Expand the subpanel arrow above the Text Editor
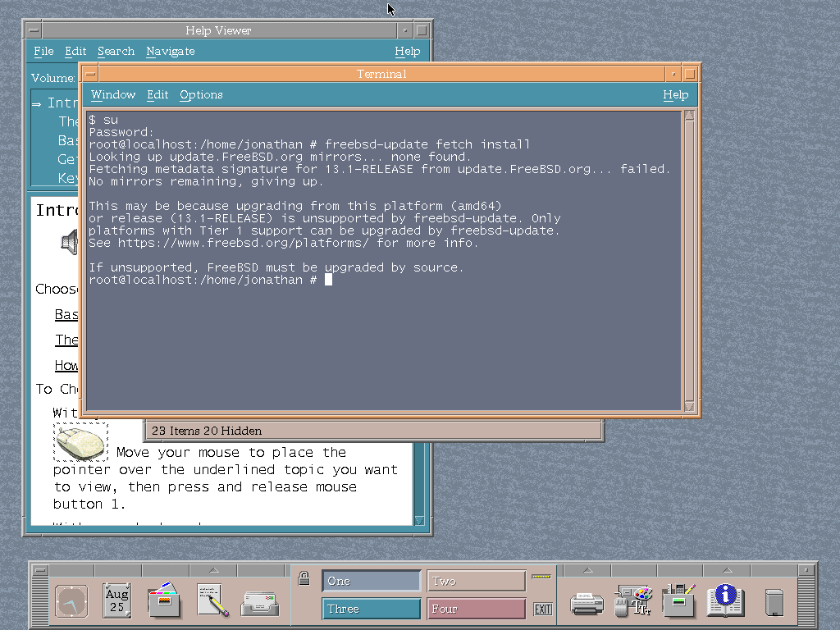 [213, 570]
